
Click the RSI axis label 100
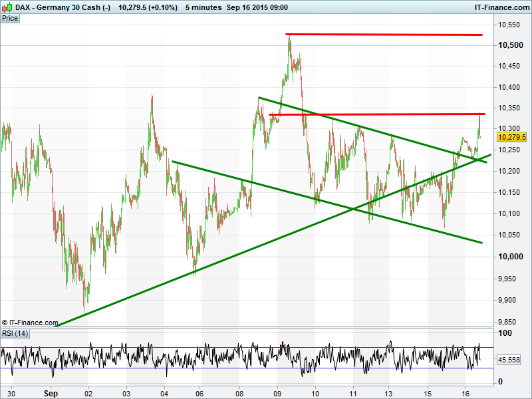(x=505, y=333)
